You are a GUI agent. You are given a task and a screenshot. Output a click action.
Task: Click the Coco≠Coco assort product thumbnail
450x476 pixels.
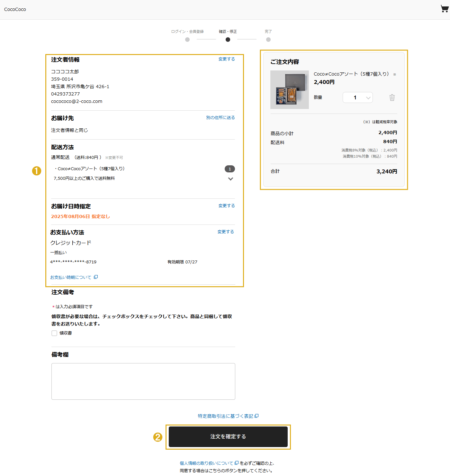tap(290, 90)
